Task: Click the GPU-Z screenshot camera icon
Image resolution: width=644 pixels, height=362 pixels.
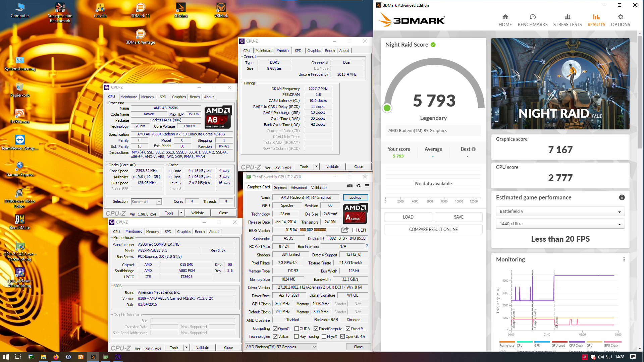Action: pyautogui.click(x=350, y=186)
